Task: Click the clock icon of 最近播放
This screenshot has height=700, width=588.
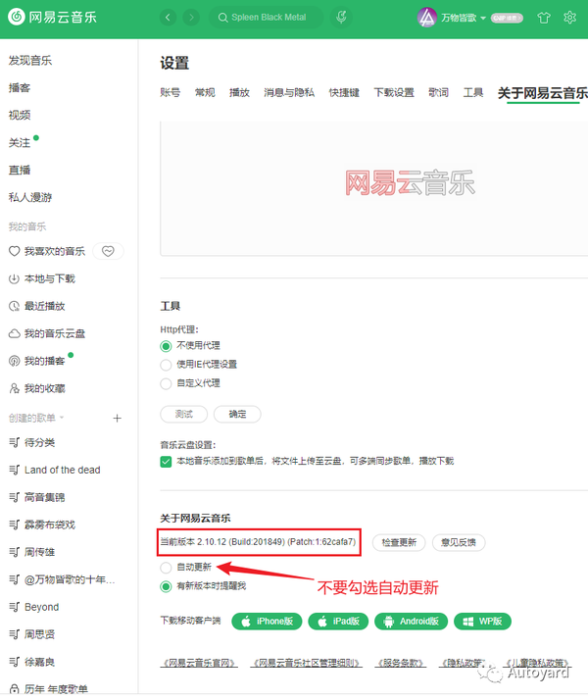Action: click(x=15, y=306)
